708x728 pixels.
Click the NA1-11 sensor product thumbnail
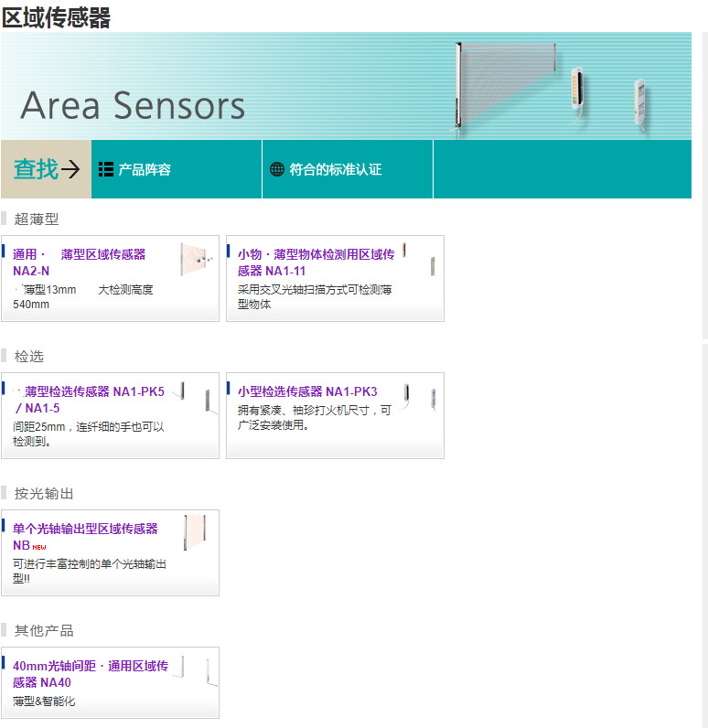420,260
